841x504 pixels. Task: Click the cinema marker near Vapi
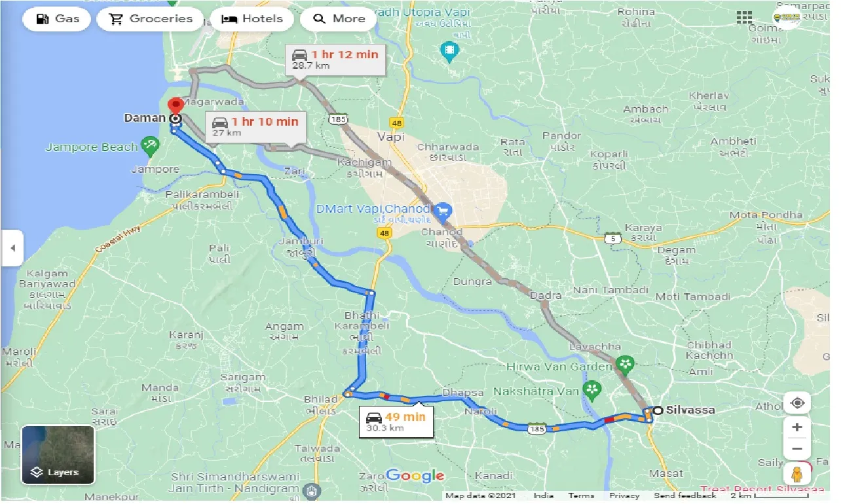click(449, 50)
